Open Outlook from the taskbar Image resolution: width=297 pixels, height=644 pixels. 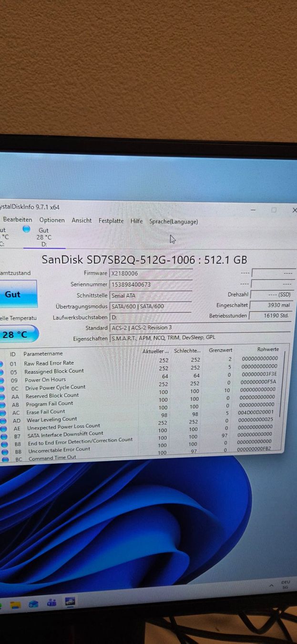[x=33, y=604]
